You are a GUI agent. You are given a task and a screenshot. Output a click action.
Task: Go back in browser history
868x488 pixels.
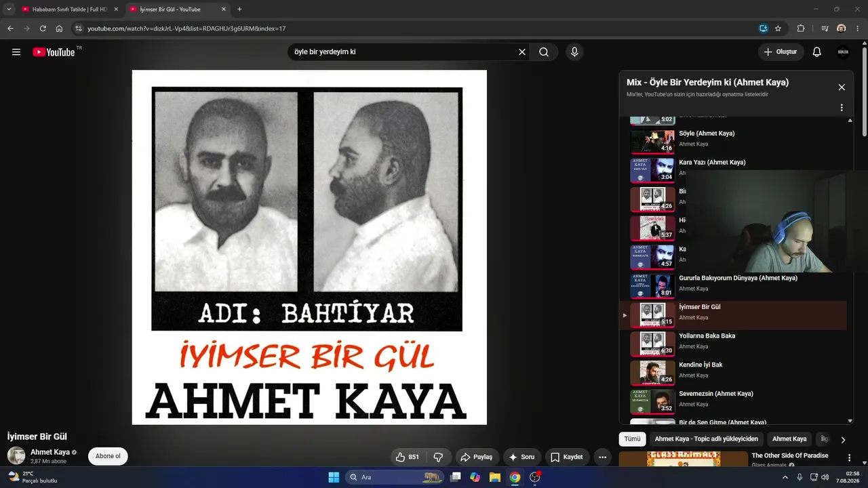tap(10, 28)
